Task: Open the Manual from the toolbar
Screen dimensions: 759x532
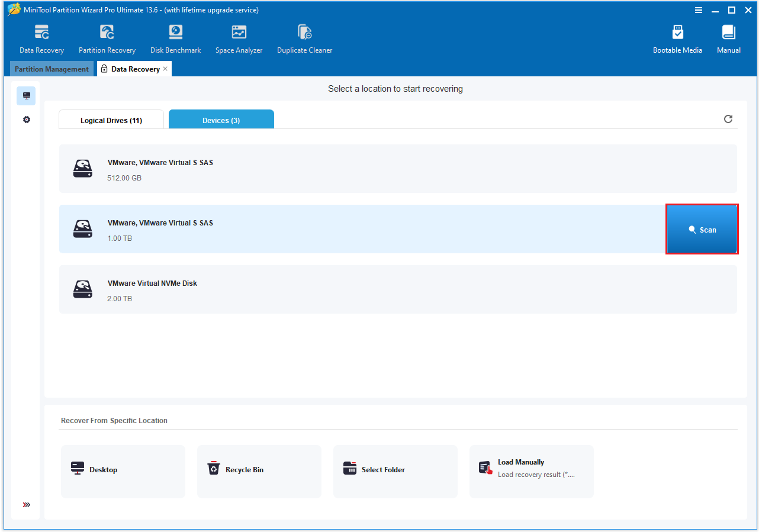Action: pyautogui.click(x=728, y=39)
